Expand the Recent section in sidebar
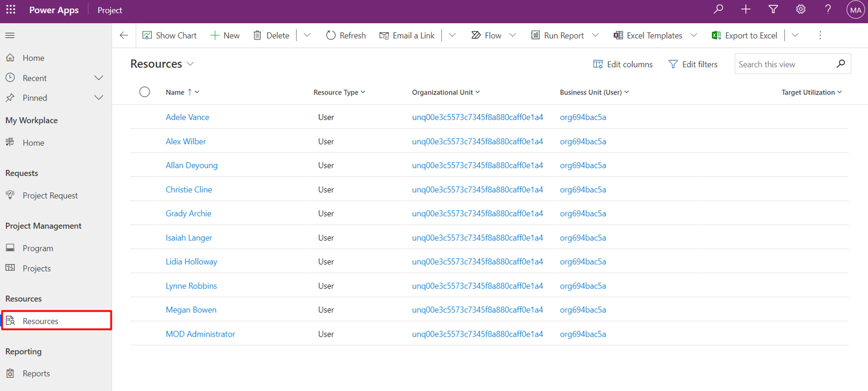Viewport: 868px width, 391px height. 99,78
